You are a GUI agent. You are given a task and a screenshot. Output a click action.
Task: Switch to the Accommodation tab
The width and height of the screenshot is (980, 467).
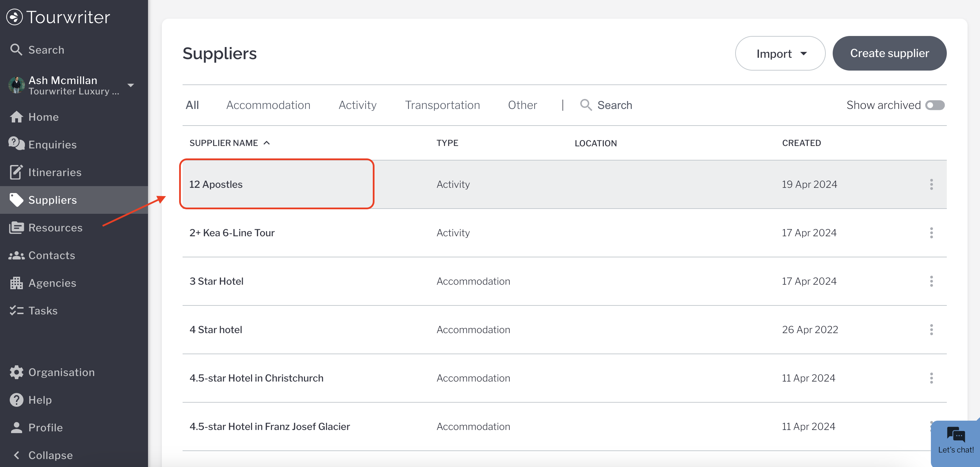coord(268,105)
